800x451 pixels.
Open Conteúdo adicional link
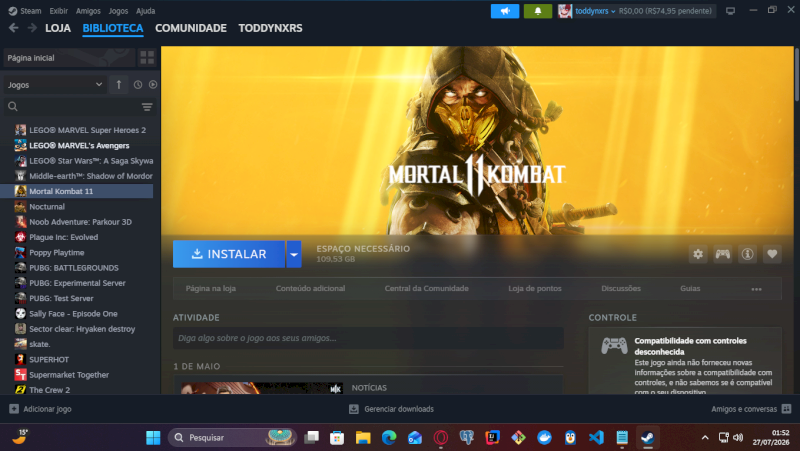[310, 288]
